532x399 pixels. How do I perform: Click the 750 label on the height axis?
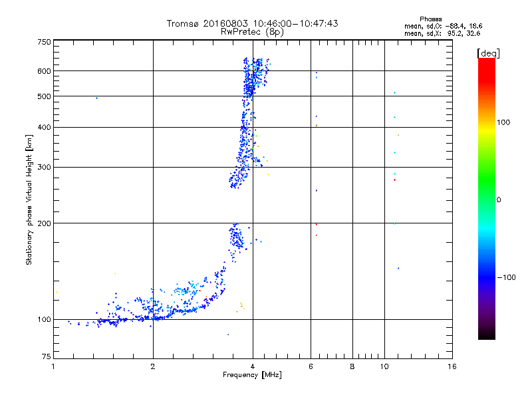click(44, 42)
